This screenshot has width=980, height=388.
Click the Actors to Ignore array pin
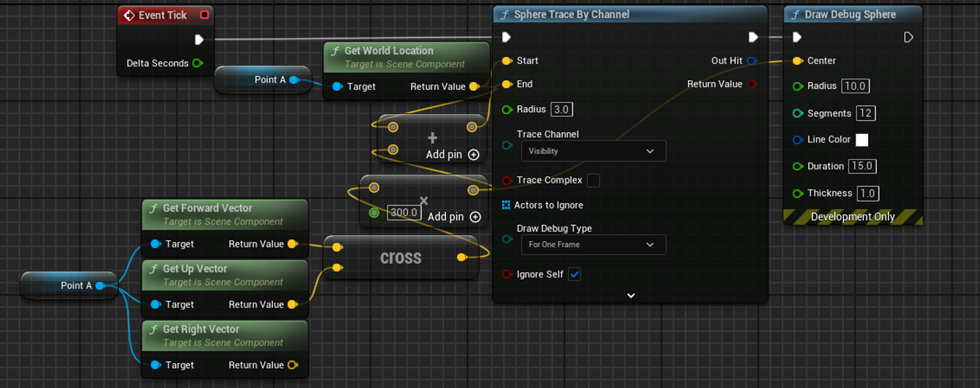pos(506,205)
